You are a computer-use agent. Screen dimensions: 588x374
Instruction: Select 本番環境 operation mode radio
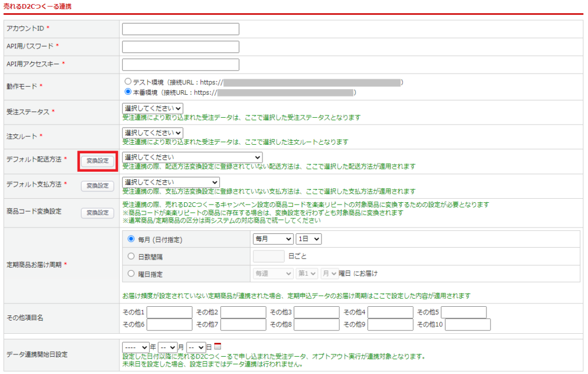pyautogui.click(x=128, y=92)
